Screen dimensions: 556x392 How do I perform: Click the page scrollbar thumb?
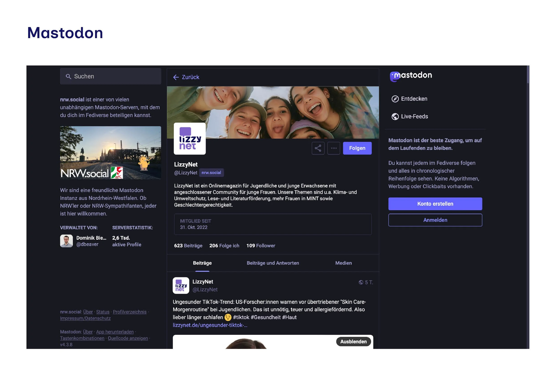528,74
